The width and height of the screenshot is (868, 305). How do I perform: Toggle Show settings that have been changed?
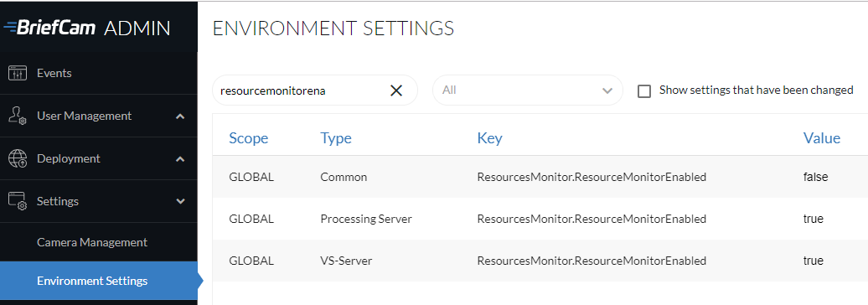(x=643, y=90)
